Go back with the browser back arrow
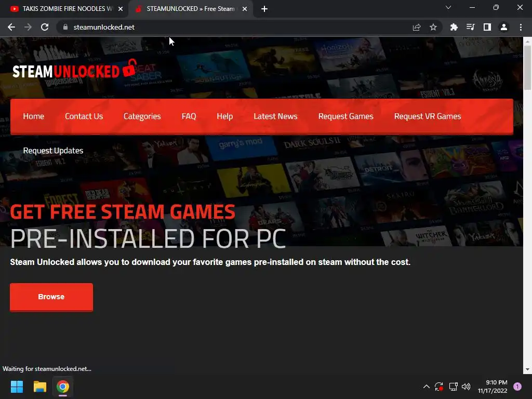Viewport: 532px width, 399px height. (x=11, y=27)
